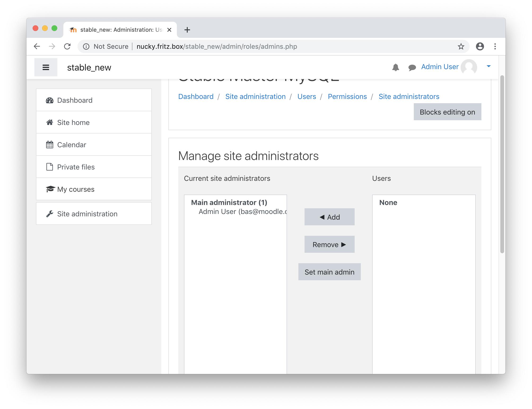Go back using browser back arrow
Viewport: 532px width, 409px height.
(x=37, y=46)
